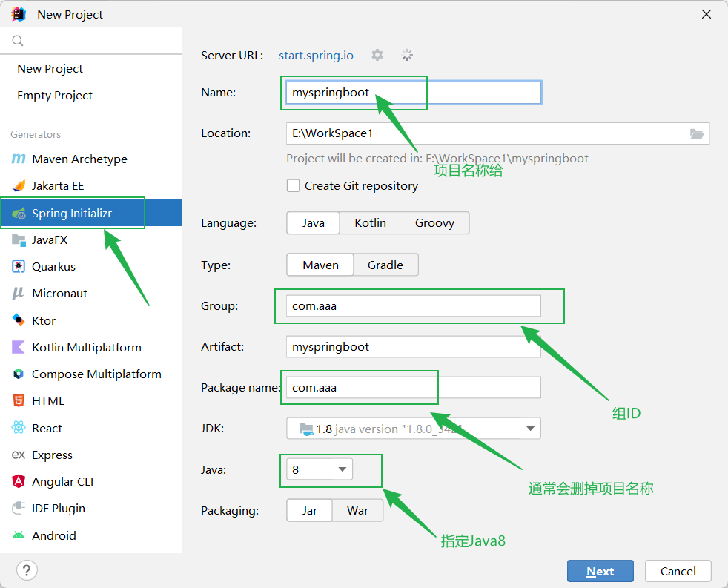Image resolution: width=728 pixels, height=588 pixels.
Task: Click the Group field com.aaa
Action: click(413, 306)
